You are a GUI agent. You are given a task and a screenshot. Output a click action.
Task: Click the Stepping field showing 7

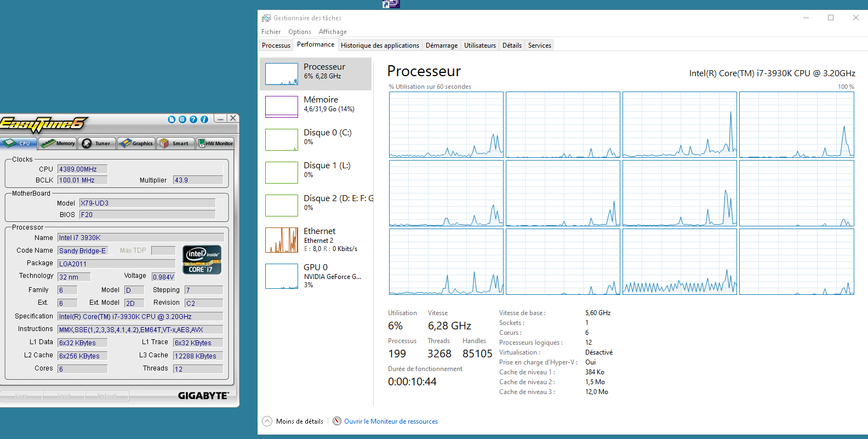click(204, 290)
